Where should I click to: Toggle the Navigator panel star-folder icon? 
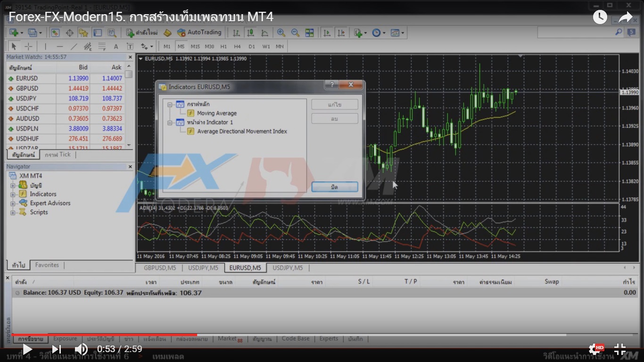83,33
